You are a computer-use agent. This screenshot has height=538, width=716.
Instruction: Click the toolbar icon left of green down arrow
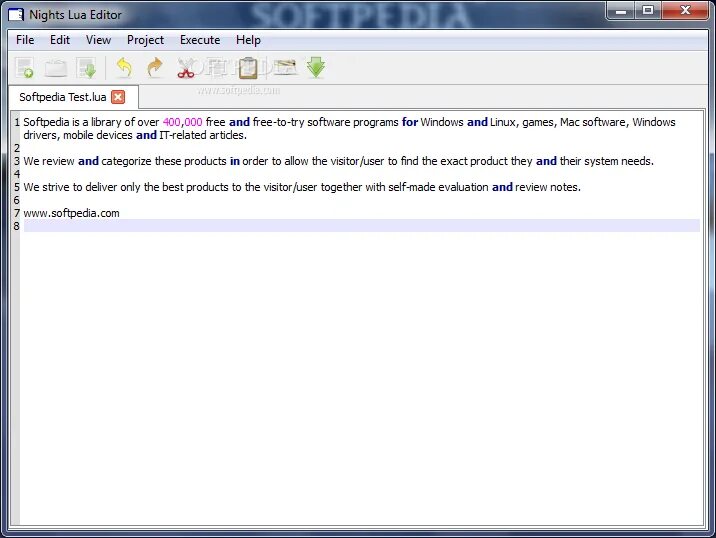click(x=285, y=68)
